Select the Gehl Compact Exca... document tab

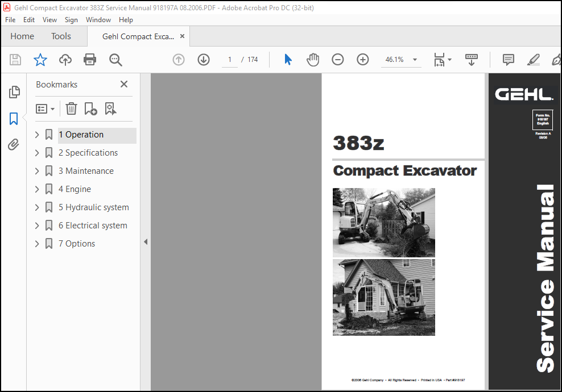pyautogui.click(x=138, y=36)
